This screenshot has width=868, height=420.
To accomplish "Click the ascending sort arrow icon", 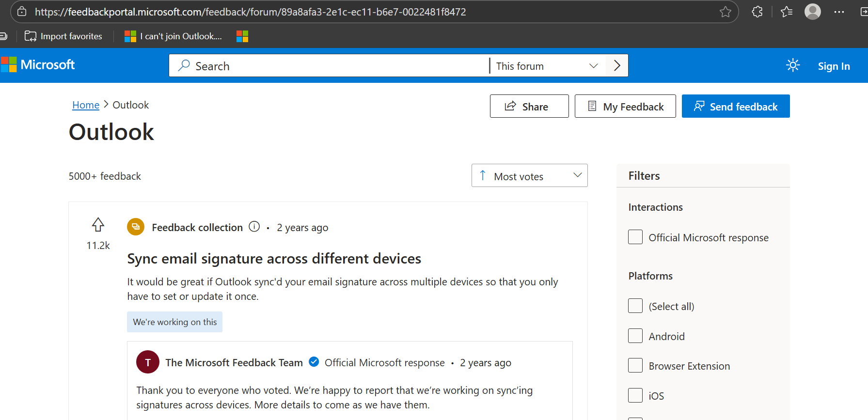I will tap(483, 175).
